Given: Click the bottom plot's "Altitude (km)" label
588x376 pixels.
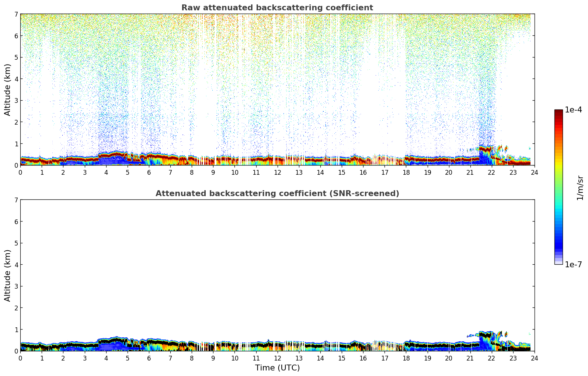Looking at the screenshot, I should tap(8, 275).
